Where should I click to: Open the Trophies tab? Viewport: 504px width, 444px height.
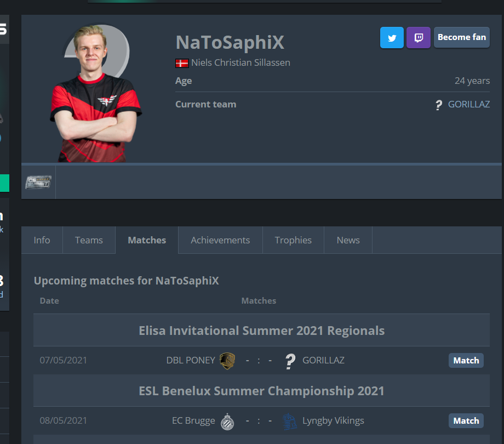[x=293, y=240]
